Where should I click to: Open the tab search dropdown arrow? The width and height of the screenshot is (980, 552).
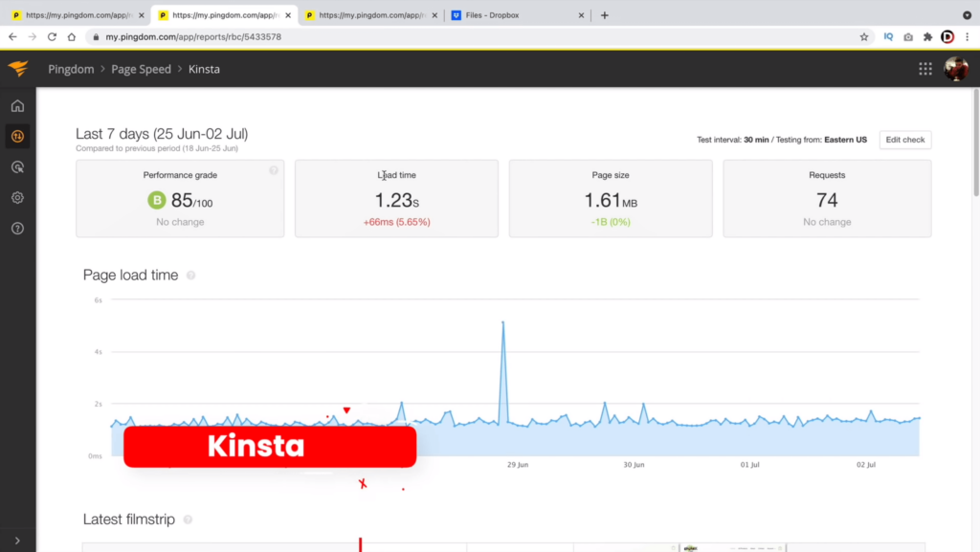tap(967, 15)
